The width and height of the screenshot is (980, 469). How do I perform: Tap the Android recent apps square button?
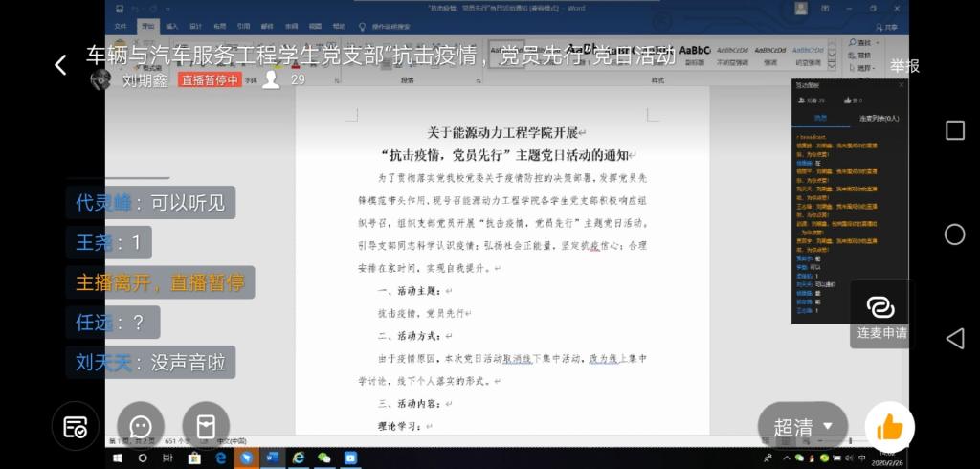click(954, 130)
